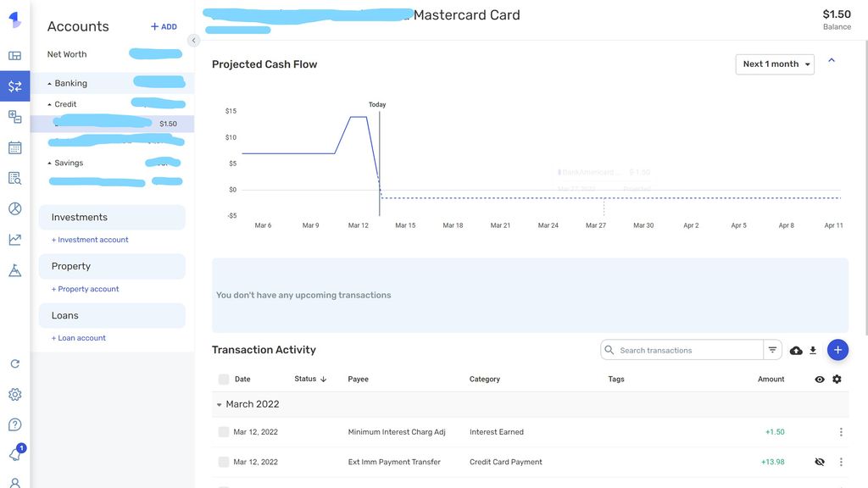Refresh accounts with the sync icon
Screen dimensions: 868x488
(14, 363)
